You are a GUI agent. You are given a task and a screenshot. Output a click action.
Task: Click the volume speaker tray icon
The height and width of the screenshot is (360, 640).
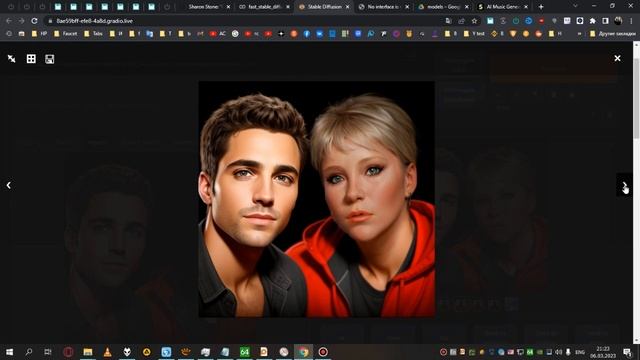[558, 352]
